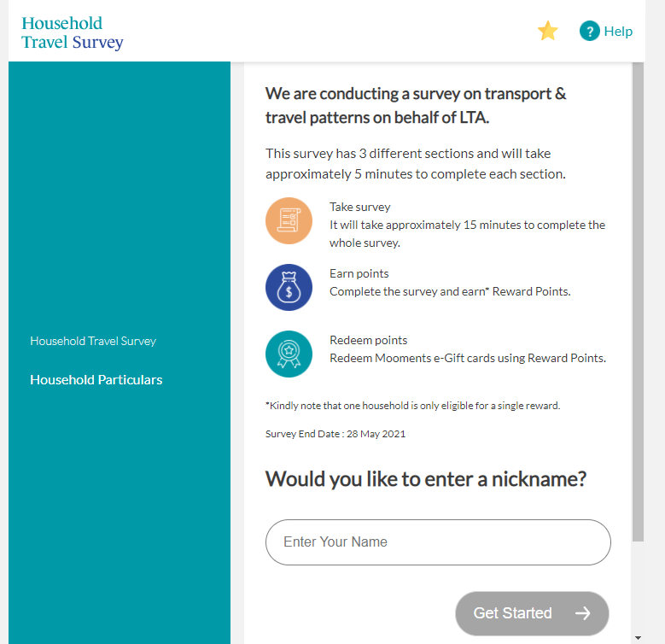Click the blue money bag Earn points icon
This screenshot has width=665, height=644.
pos(289,287)
